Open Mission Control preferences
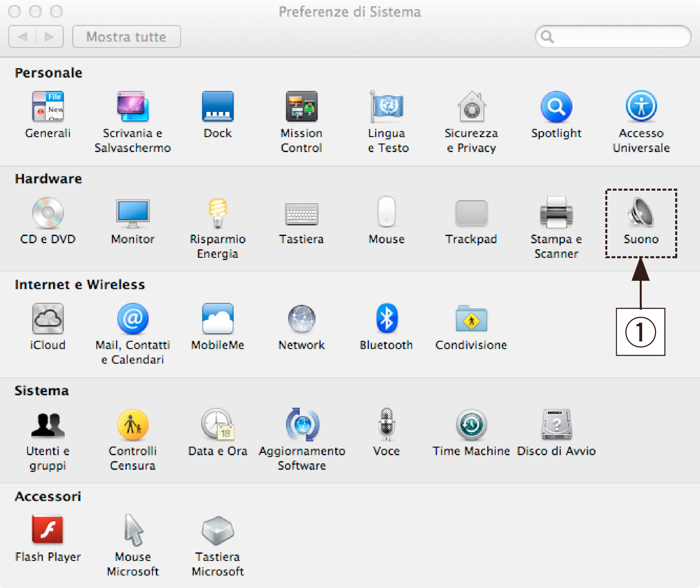Viewport: 700px width, 588px height. pos(302,107)
